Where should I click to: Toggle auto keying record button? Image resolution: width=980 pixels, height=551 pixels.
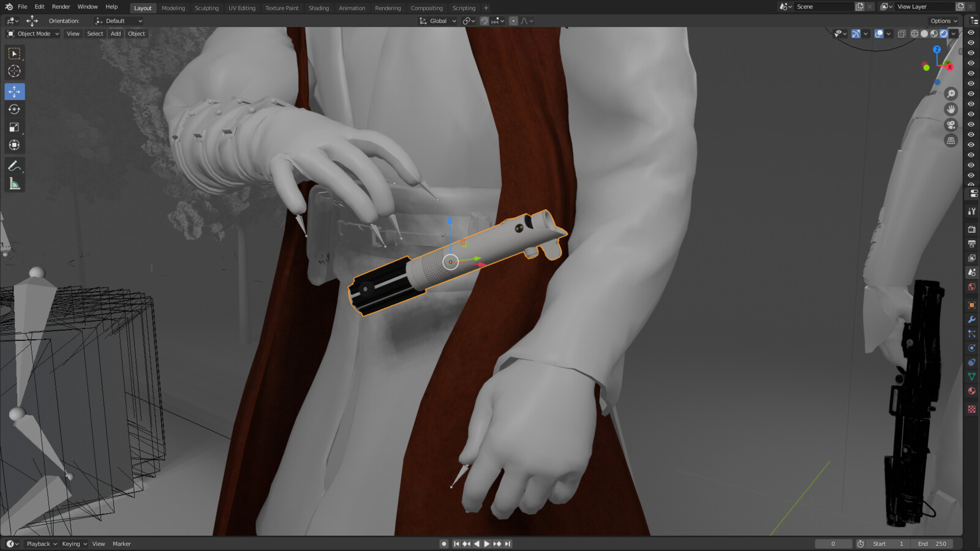pyautogui.click(x=443, y=544)
